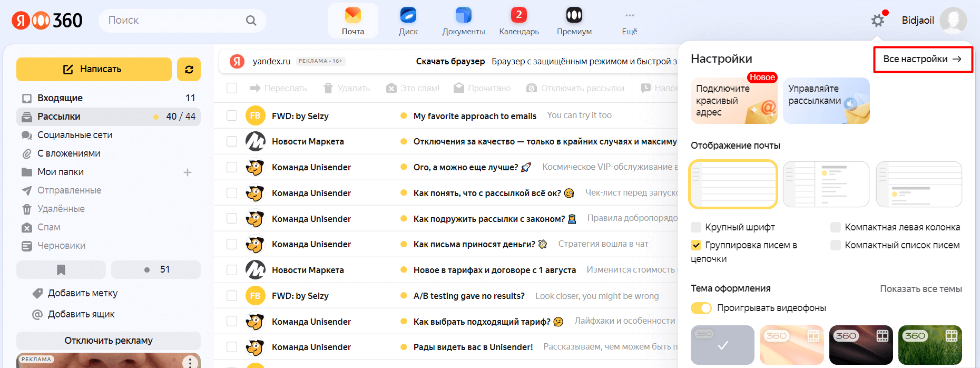Toggle Проигрывать видеофоны switch
Viewport: 980px width, 368px height.
[x=701, y=308]
